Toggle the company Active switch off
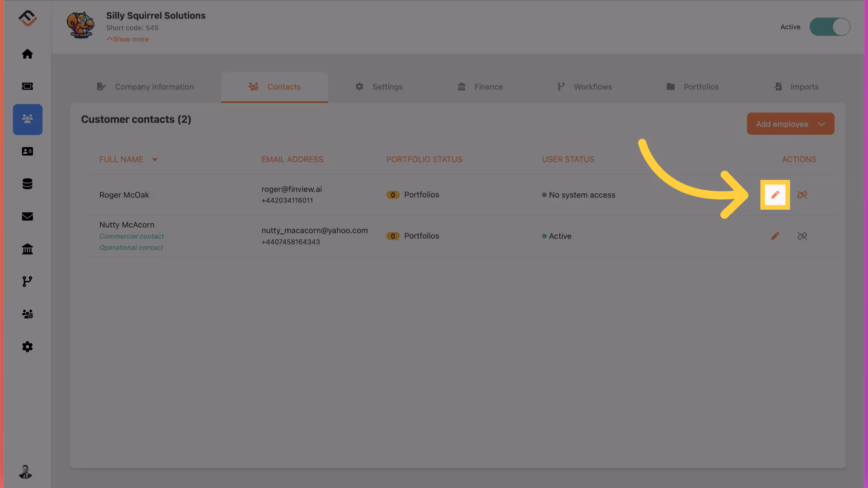The height and width of the screenshot is (488, 868). pyautogui.click(x=830, y=27)
